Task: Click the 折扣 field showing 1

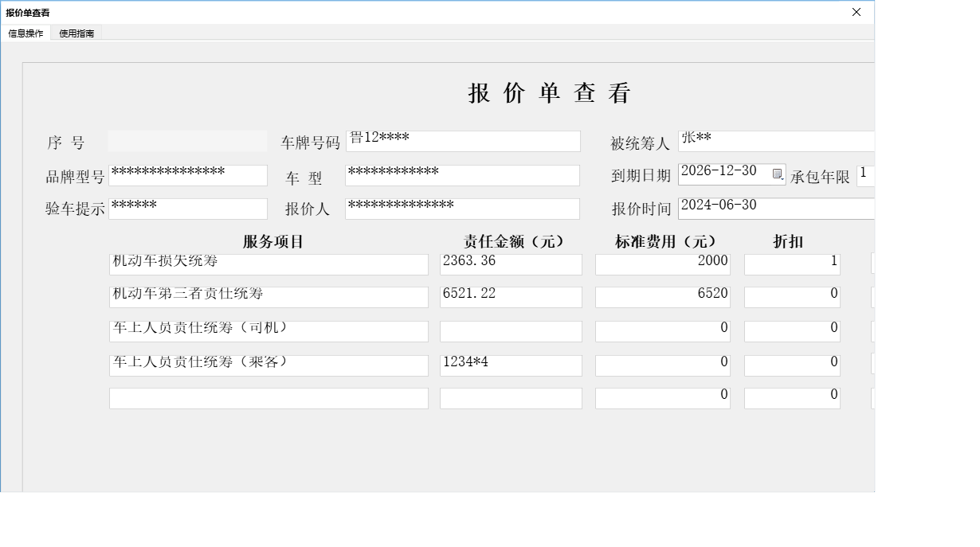Action: [x=792, y=262]
